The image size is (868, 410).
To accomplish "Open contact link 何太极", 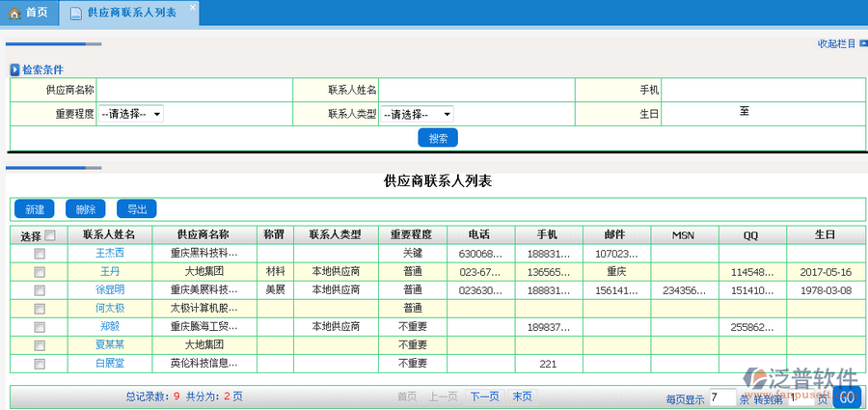I will [x=109, y=308].
